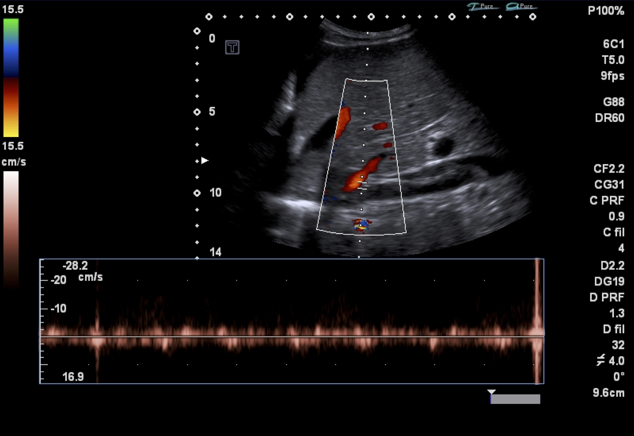Select the focus arrow on depth scale
The width and height of the screenshot is (634, 436).
pyautogui.click(x=205, y=160)
